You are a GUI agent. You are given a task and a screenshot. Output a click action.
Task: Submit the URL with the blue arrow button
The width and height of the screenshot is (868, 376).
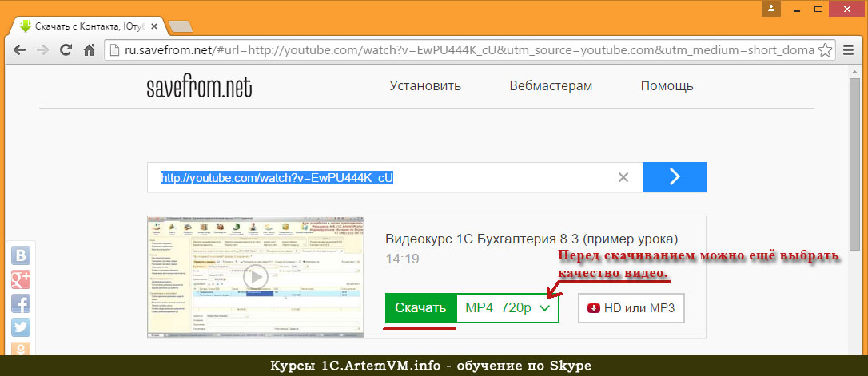point(674,177)
